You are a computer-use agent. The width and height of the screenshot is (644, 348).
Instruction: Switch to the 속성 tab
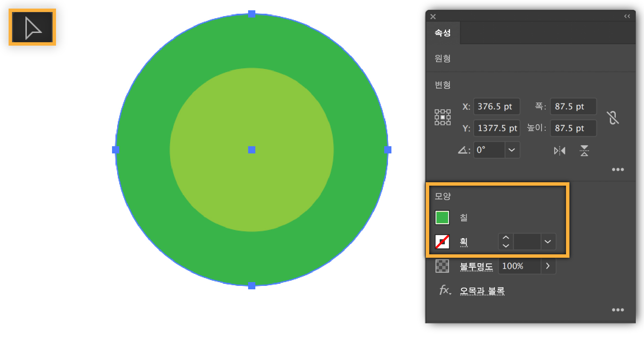click(x=443, y=33)
